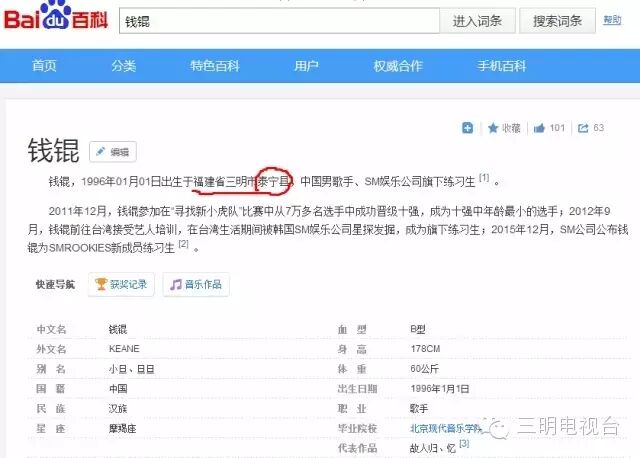Click the 编辑 edit button with pencil
640x458 pixels.
pos(113,152)
